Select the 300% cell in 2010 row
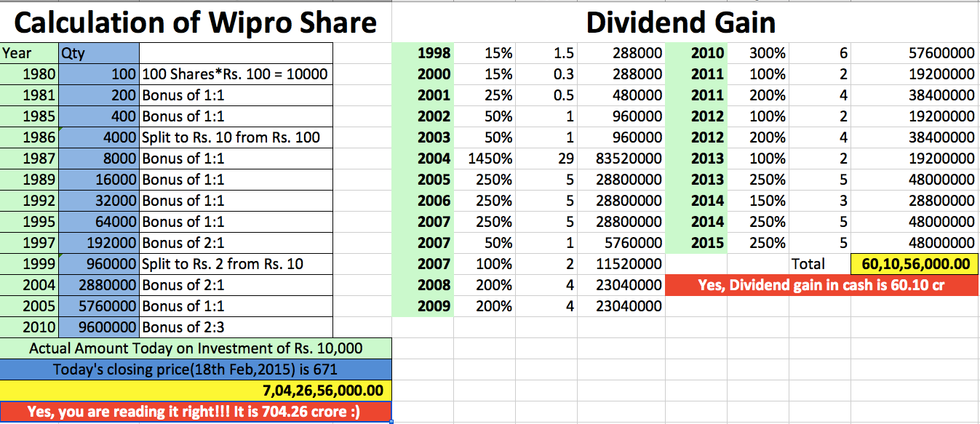980x424 pixels. coord(758,53)
